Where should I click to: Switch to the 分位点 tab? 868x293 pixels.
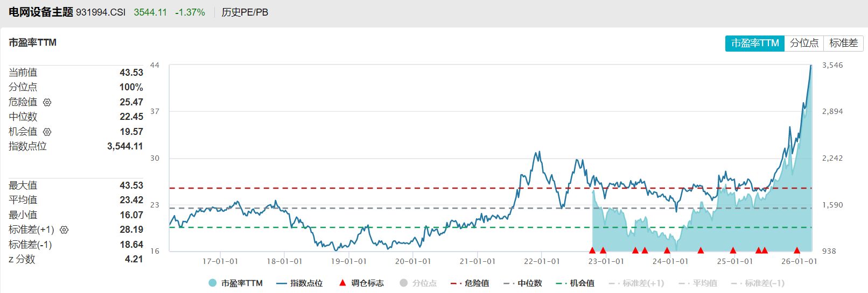(804, 43)
